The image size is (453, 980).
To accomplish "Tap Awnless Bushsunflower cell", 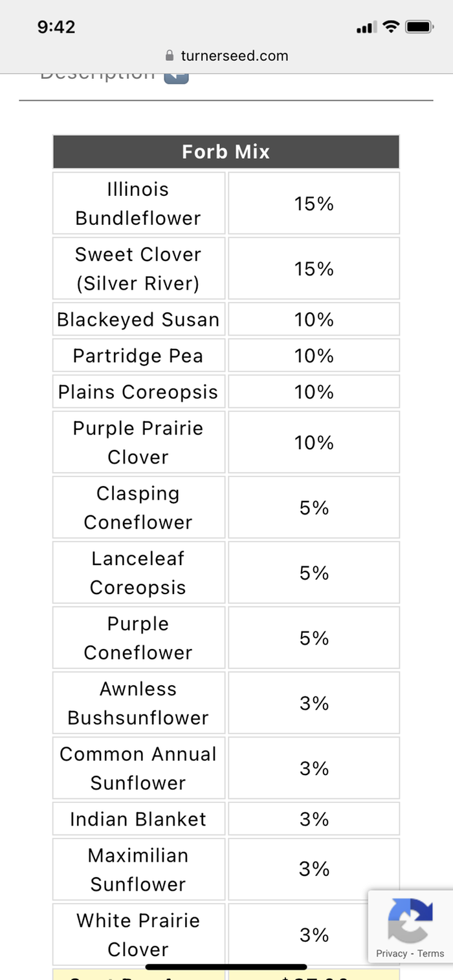I will coord(138,703).
